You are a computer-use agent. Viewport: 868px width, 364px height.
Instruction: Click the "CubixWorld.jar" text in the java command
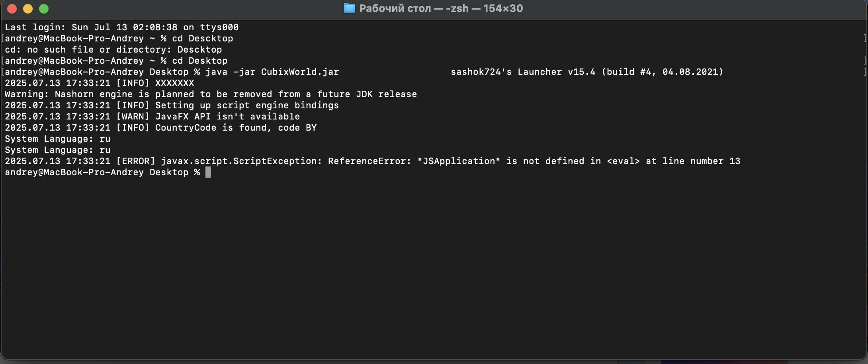tap(300, 72)
